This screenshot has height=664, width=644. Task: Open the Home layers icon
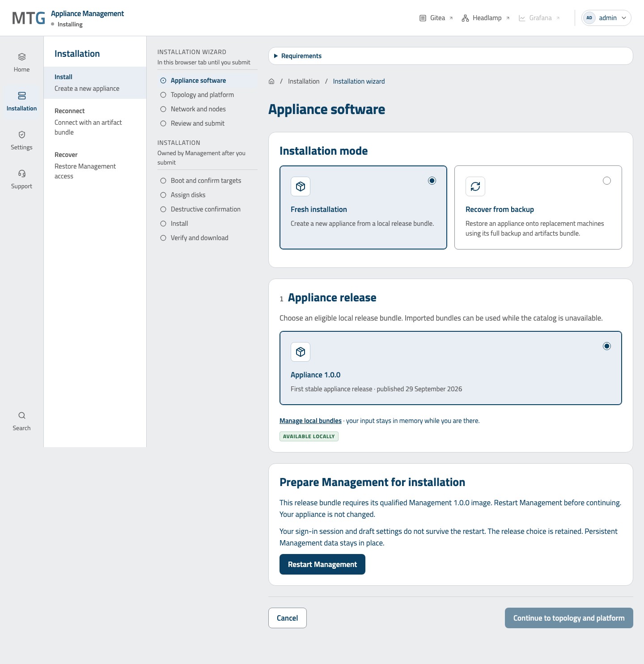coord(22,57)
